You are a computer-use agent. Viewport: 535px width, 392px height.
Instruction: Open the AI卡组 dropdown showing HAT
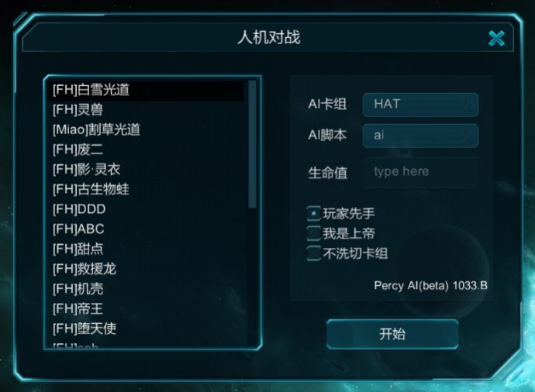[x=420, y=104]
